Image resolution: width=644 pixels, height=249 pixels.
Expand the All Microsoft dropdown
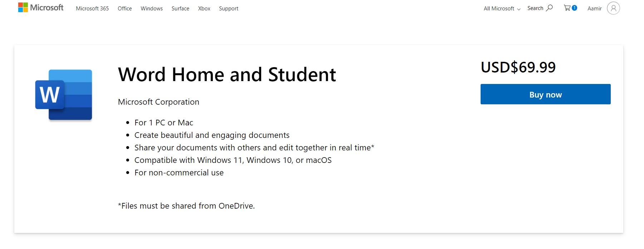[502, 9]
